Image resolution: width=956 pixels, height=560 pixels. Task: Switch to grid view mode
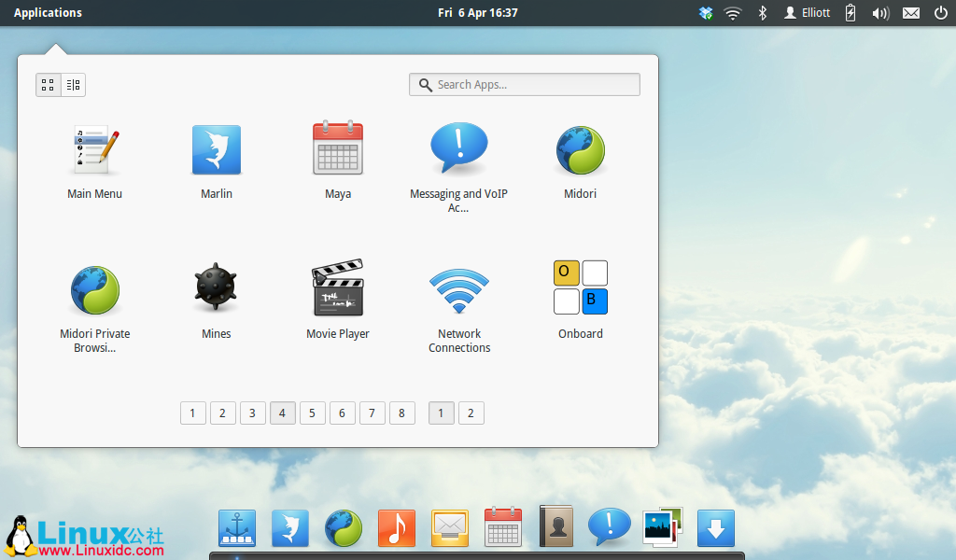[49, 85]
